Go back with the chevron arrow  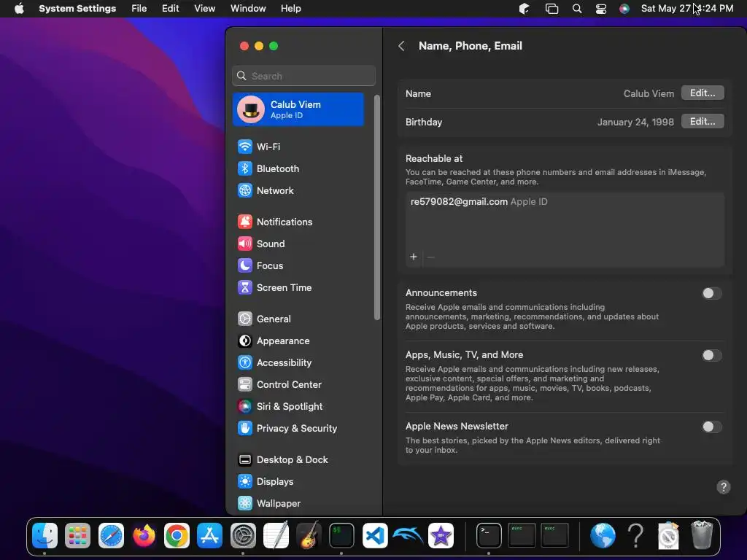[x=402, y=46]
